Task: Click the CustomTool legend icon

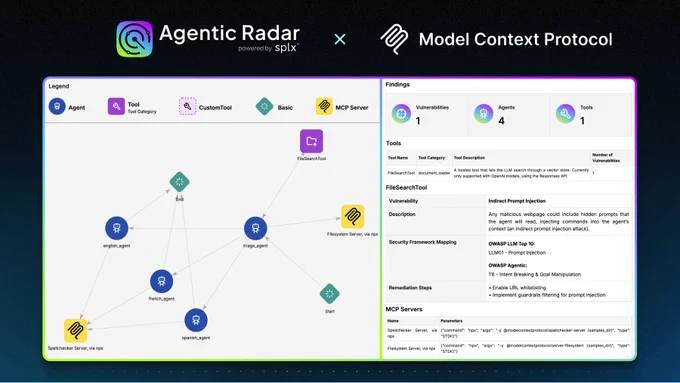Action: coord(187,106)
